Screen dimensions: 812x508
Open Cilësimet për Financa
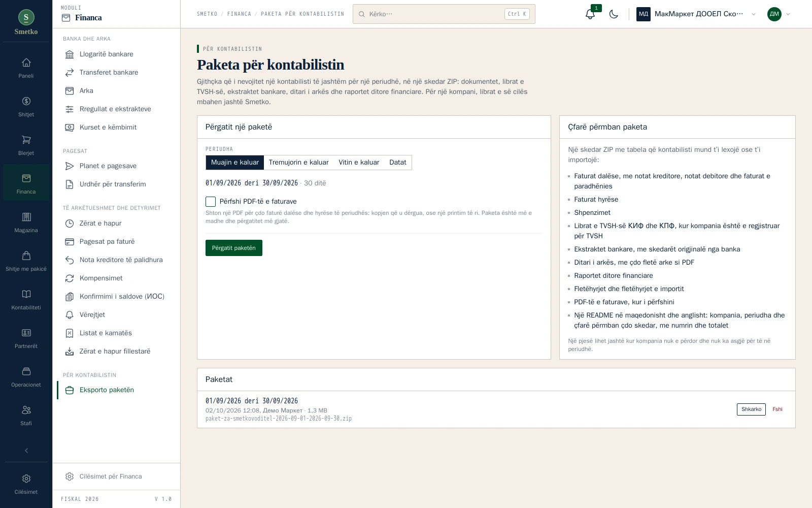116,477
